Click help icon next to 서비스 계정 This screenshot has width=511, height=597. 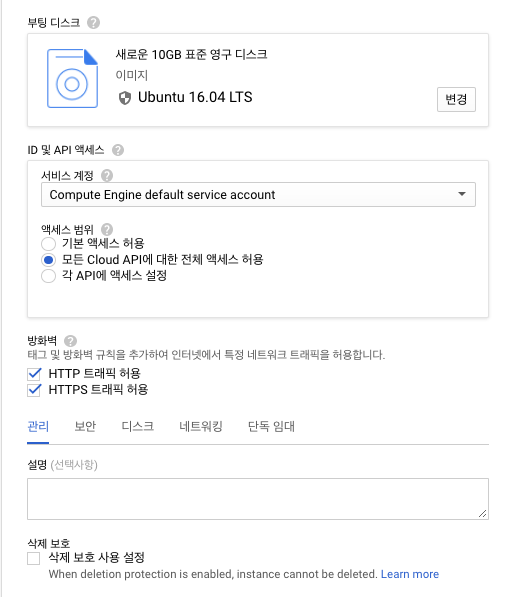click(107, 176)
